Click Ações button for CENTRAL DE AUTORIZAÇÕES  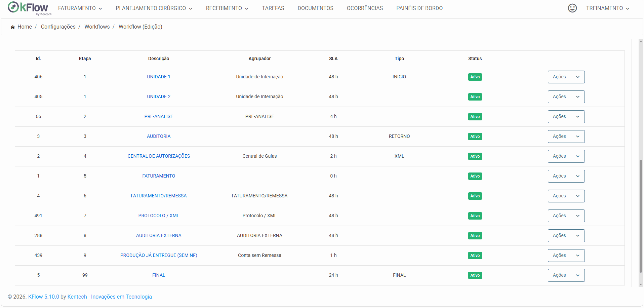coord(559,156)
